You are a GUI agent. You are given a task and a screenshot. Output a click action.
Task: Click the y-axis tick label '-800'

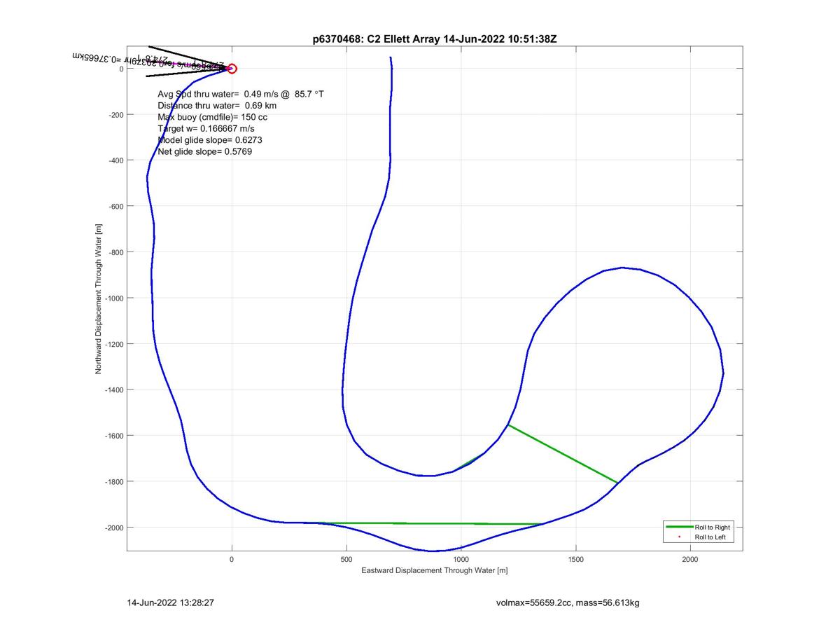(x=115, y=252)
